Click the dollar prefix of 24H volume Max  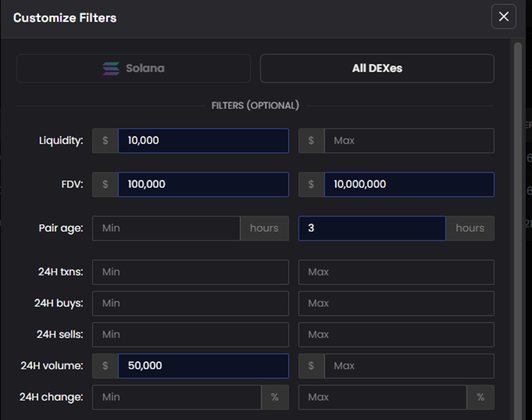(x=311, y=366)
